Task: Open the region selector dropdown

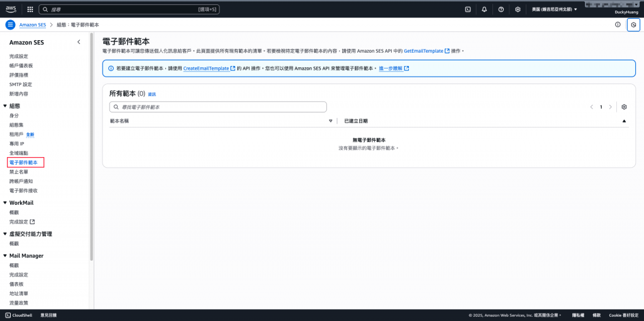Action: pos(555,9)
